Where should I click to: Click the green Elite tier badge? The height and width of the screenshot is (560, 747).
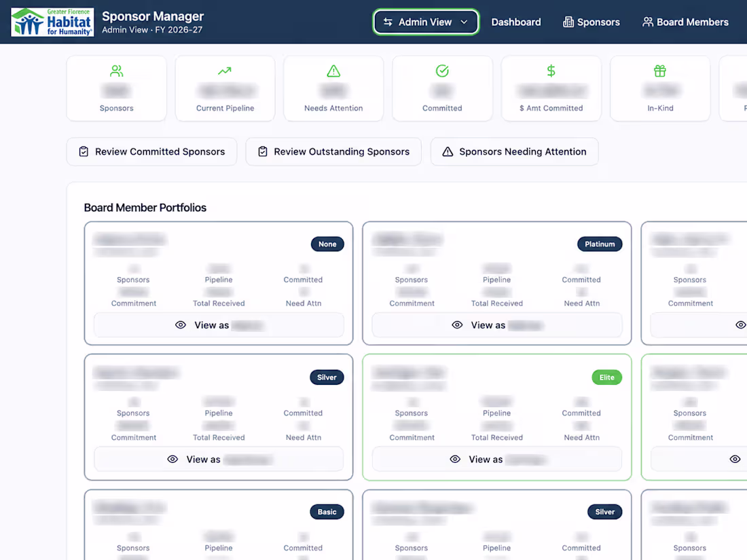tap(607, 377)
